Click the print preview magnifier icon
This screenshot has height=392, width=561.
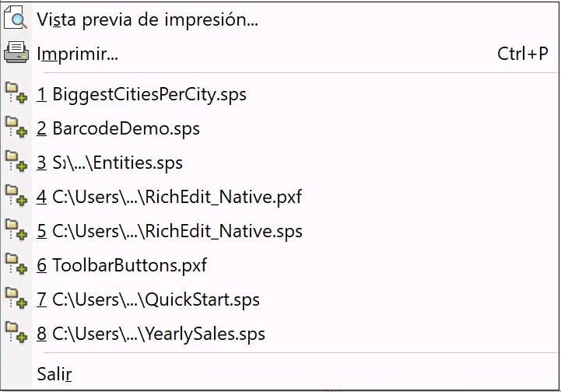pyautogui.click(x=16, y=19)
